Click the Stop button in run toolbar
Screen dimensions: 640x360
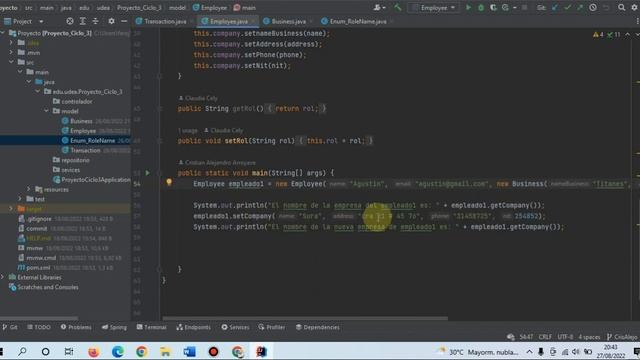(524, 7)
